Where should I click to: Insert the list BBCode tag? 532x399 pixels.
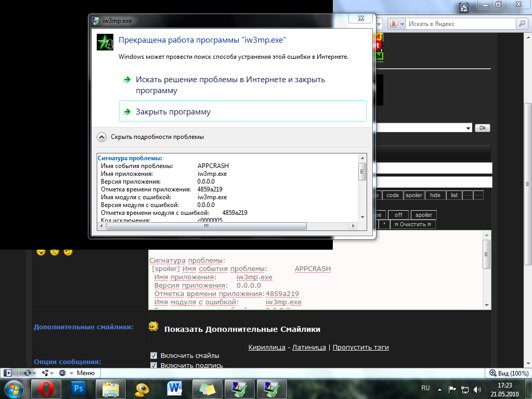coord(455,195)
